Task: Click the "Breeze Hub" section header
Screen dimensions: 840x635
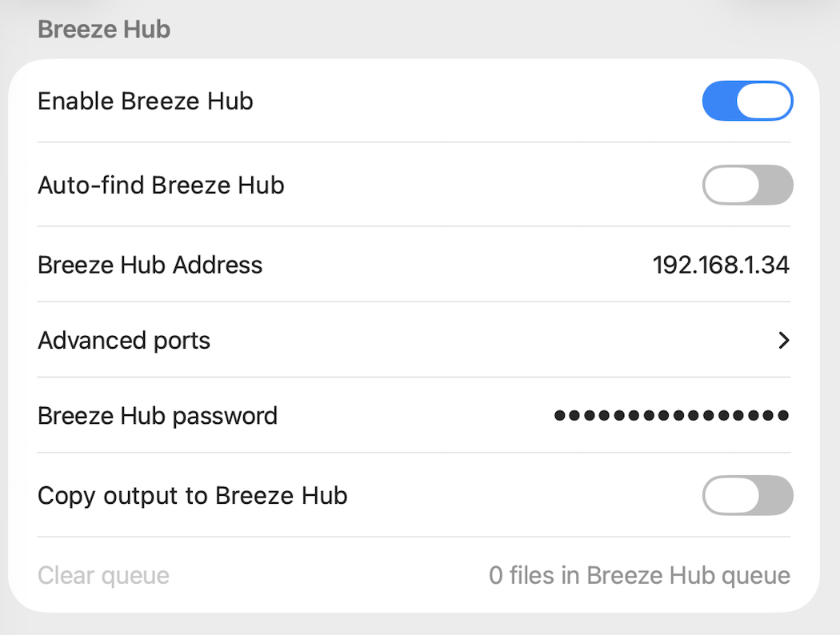Action: pos(104,30)
